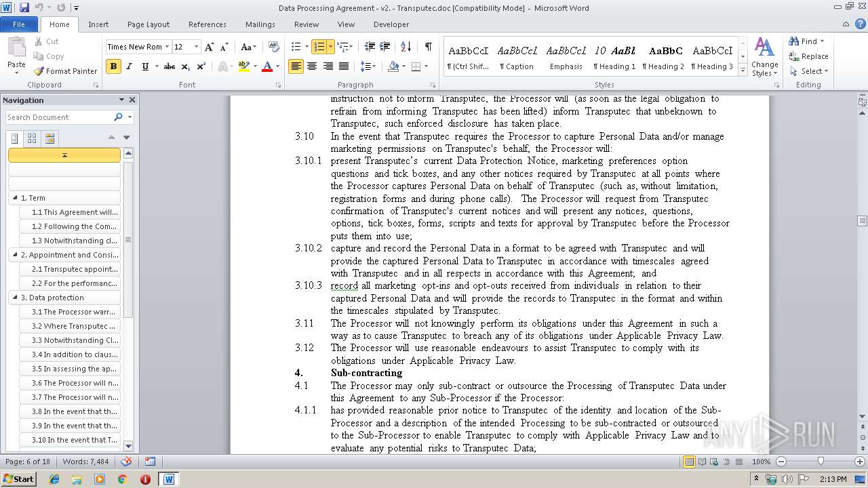868x488 pixels.
Task: Toggle Italic formatting
Action: coord(129,66)
